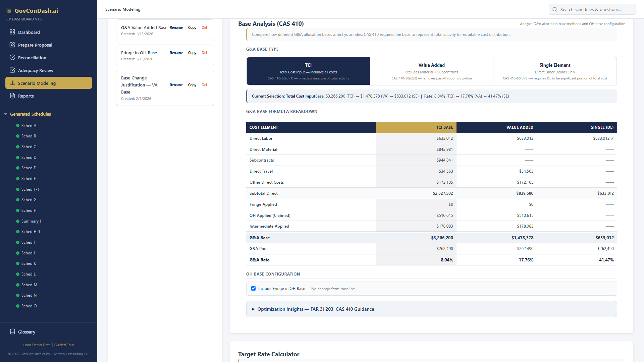The height and width of the screenshot is (362, 644).
Task: Select the Single Element base type
Action: 555,71
